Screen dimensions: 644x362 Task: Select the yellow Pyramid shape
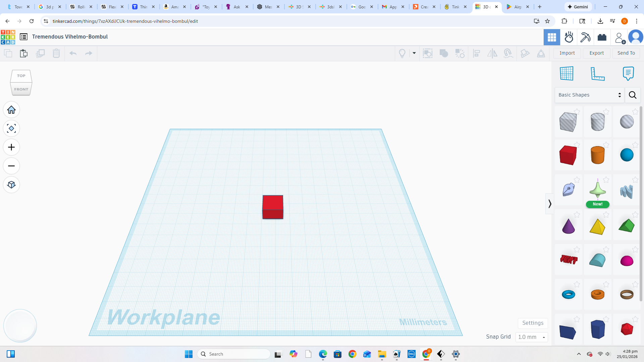point(597,227)
